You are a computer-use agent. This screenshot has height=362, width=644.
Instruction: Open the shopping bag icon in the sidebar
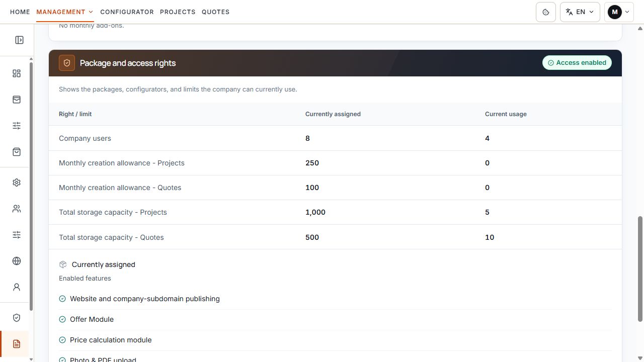(x=17, y=152)
